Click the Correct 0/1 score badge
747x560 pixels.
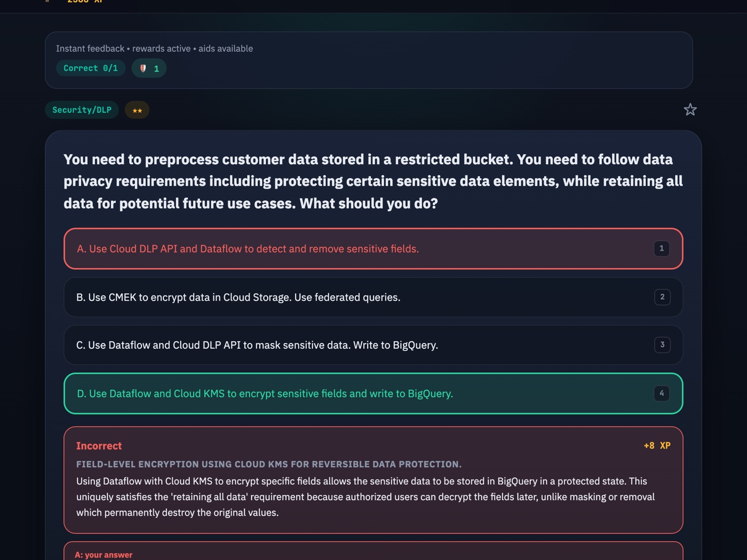(x=91, y=68)
